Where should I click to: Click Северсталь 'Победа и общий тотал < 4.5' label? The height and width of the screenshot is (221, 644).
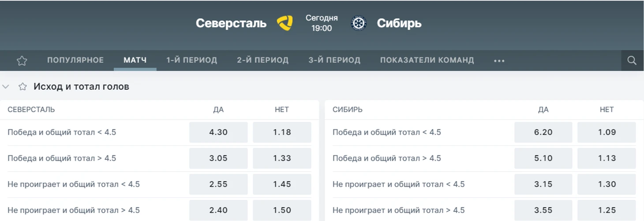62,132
